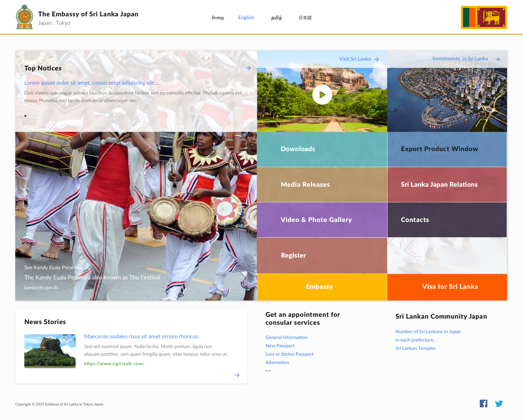Image resolution: width=523 pixels, height=420 pixels.
Task: Click the Top Notices arrow icon
Action: 248,68
